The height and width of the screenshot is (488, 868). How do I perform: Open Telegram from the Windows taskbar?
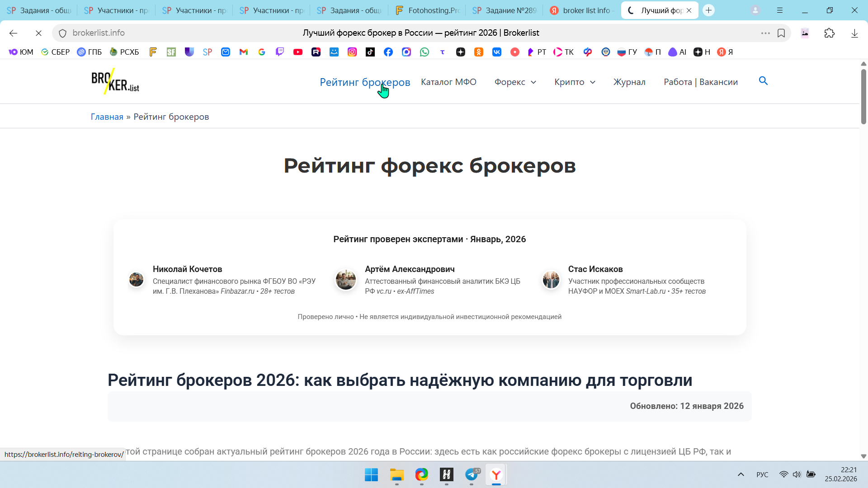pos(472,474)
